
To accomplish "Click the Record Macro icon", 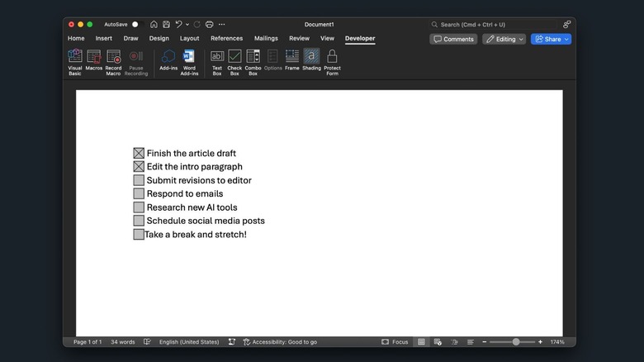I will point(113,57).
